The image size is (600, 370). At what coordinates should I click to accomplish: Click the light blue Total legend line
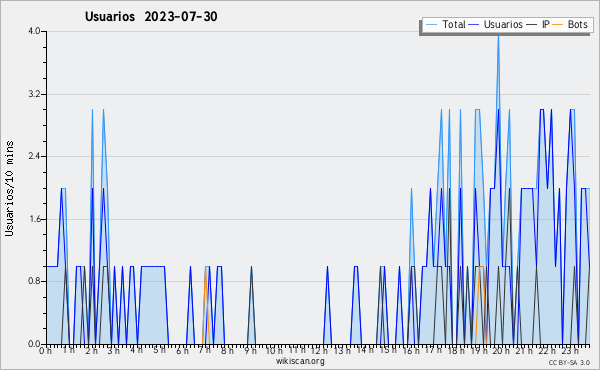click(x=431, y=25)
